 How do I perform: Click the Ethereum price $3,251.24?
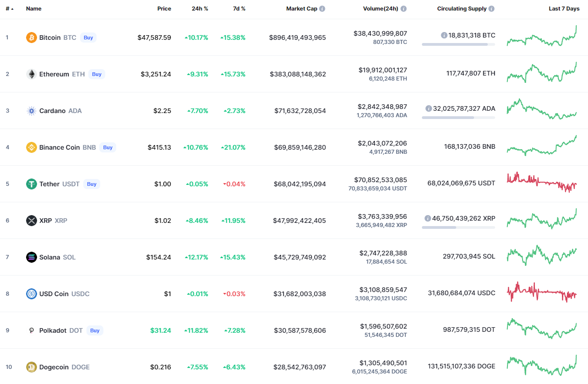click(x=156, y=74)
